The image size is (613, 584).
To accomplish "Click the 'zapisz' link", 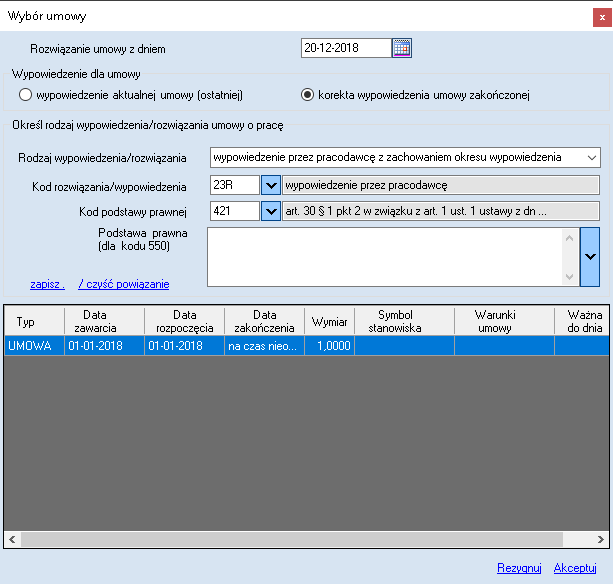I will (47, 284).
